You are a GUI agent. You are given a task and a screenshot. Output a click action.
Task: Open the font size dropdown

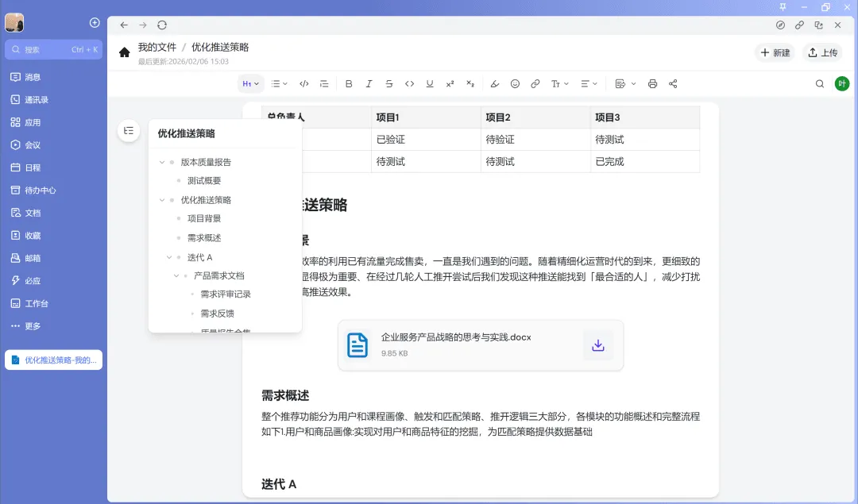(x=560, y=83)
